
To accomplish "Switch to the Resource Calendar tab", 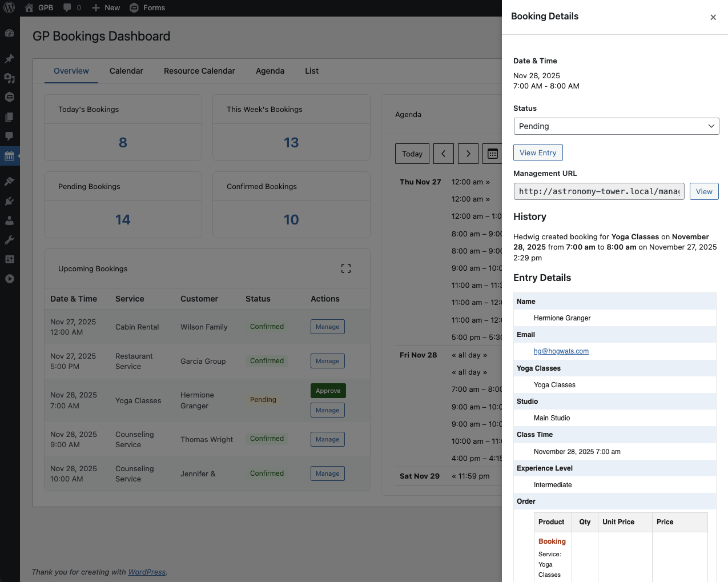I will pyautogui.click(x=199, y=71).
